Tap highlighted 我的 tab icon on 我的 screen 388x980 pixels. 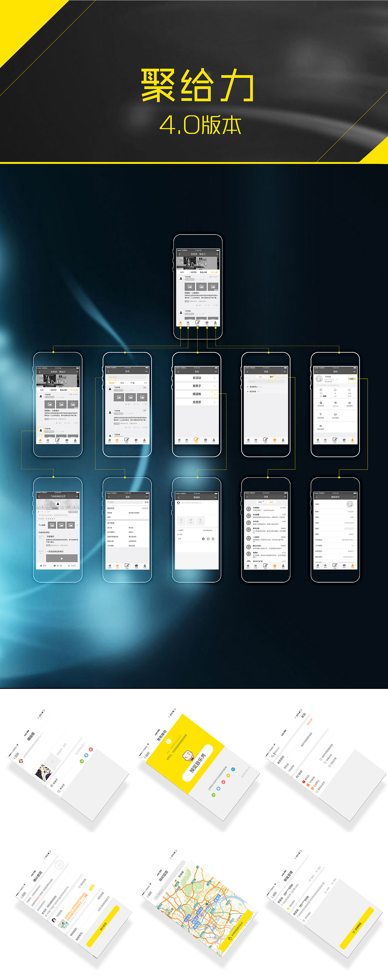[x=352, y=440]
